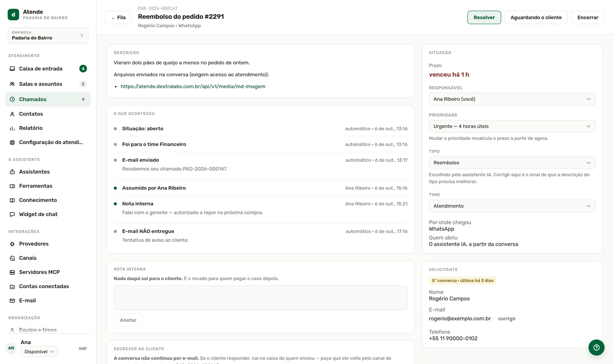The width and height of the screenshot is (613, 364).
Task: Open the md-imagem media link
Action: point(193,87)
